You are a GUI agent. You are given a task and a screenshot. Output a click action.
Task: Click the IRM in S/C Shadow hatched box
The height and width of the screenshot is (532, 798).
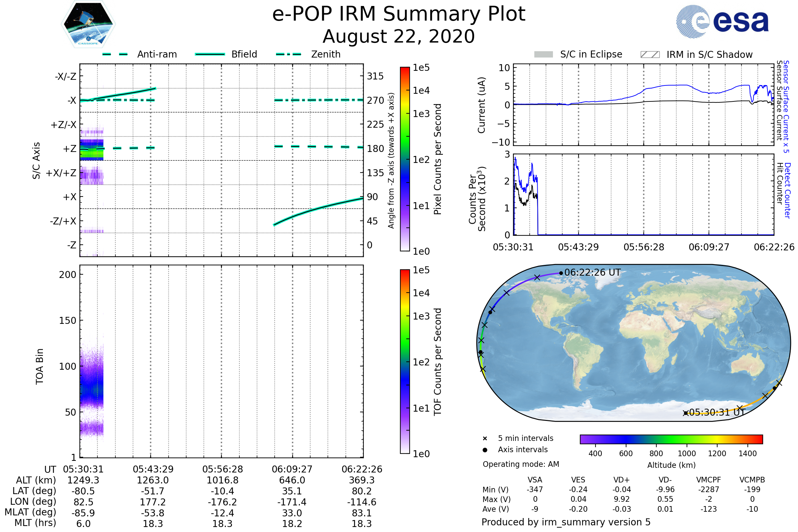650,55
